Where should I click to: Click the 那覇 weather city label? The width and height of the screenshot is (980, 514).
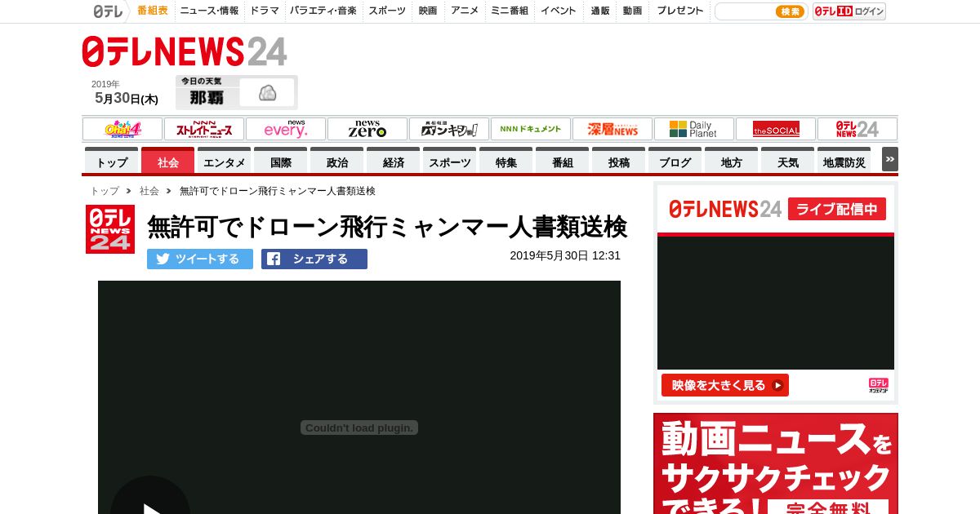coord(207,98)
